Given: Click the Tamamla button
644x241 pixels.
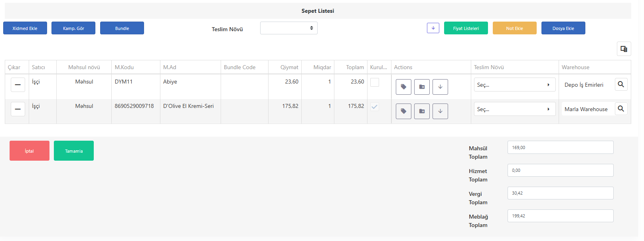Looking at the screenshot, I should tap(74, 151).
